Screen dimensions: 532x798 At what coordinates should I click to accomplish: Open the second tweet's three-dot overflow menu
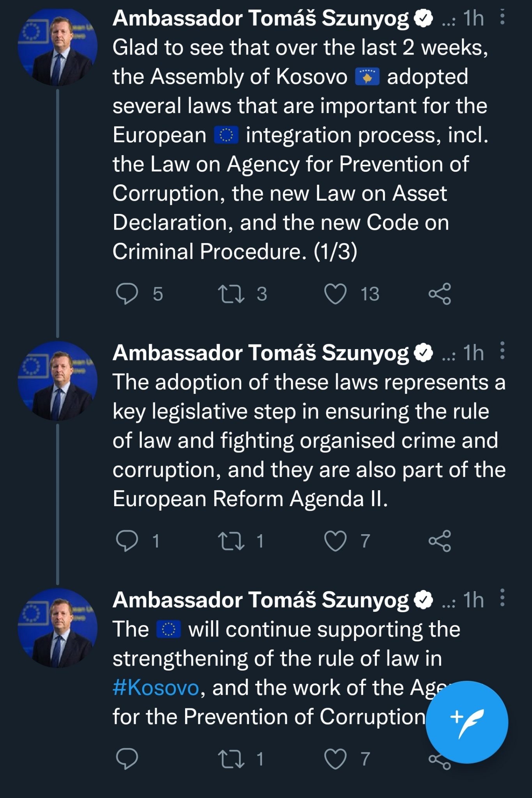pos(502,351)
